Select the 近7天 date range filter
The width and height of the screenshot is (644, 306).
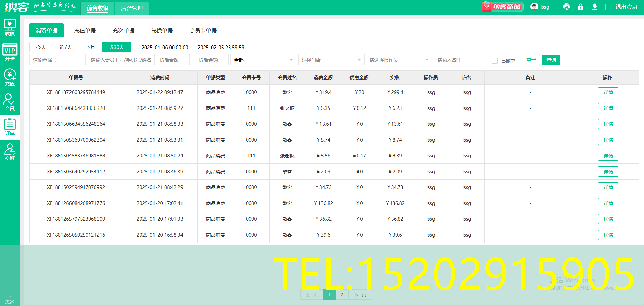pos(66,47)
